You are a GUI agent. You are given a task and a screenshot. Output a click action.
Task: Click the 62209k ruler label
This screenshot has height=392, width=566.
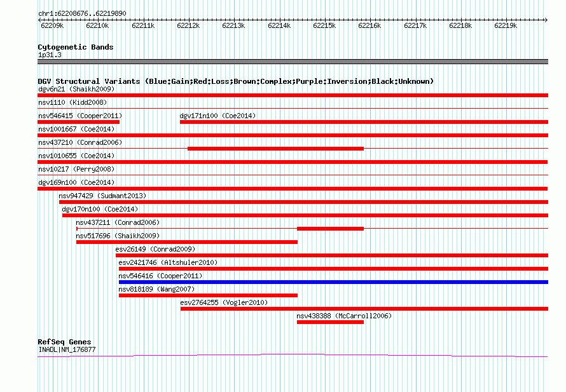[52, 25]
